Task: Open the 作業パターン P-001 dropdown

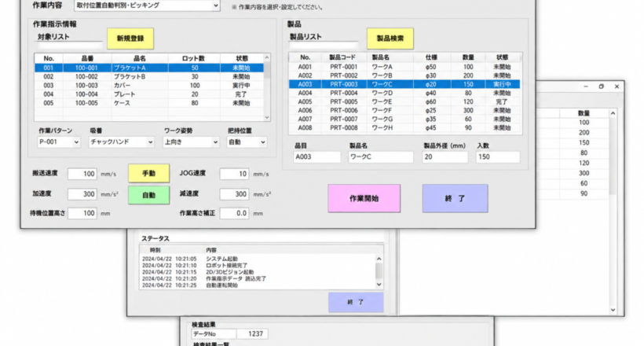Action: (58, 142)
